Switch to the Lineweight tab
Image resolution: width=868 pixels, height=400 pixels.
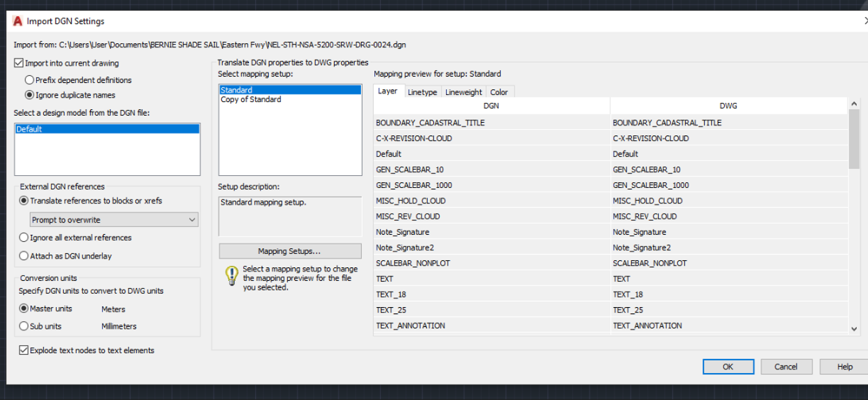click(464, 92)
